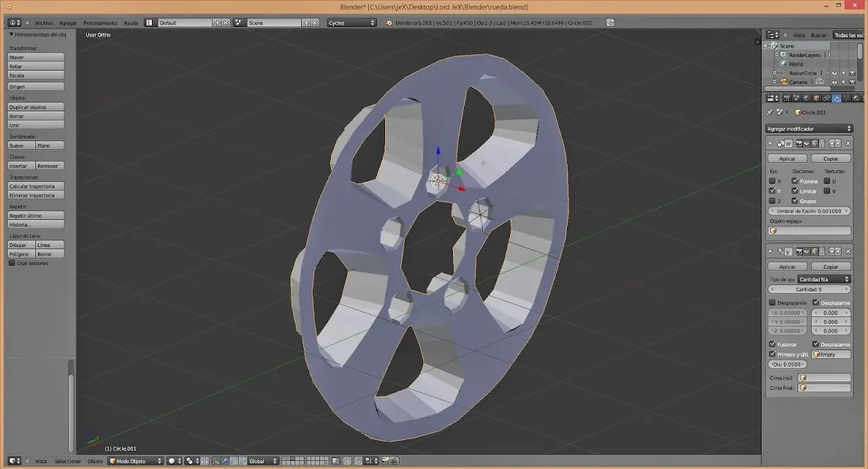Open the Buscar menu in outliner
The width and height of the screenshot is (868, 469).
pos(819,35)
